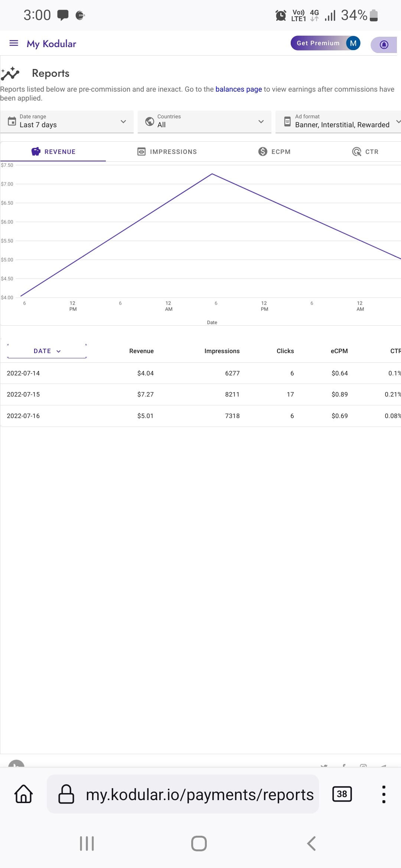Sort by the eCPM column header
Viewport: 401px width, 868px height.
pos(339,351)
